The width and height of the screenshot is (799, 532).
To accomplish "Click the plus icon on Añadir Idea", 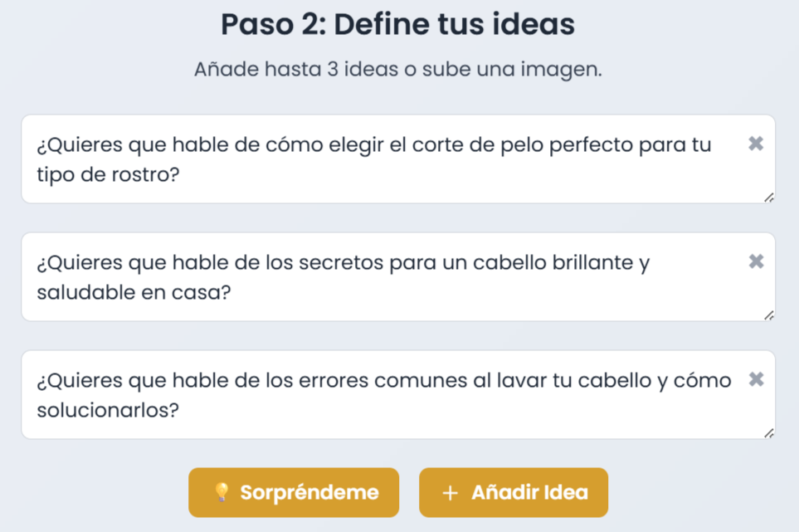I will tap(450, 492).
